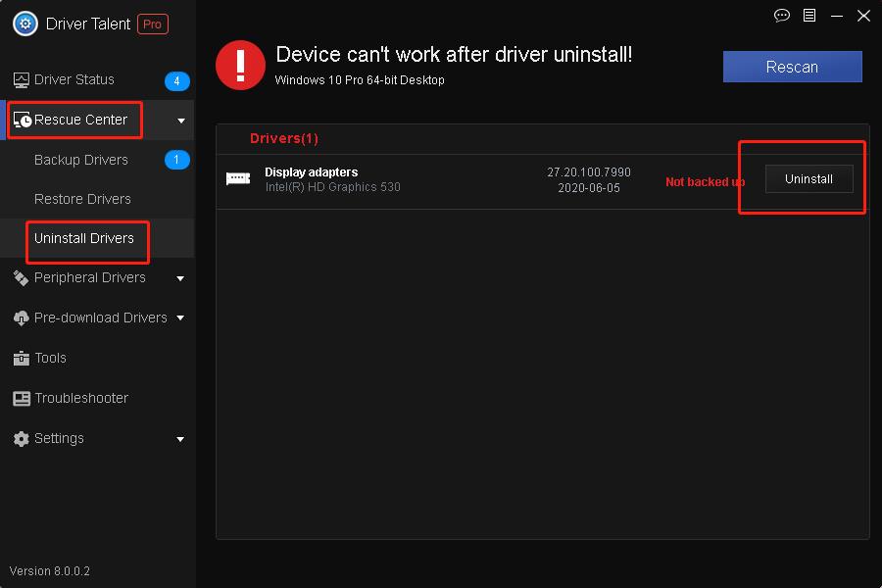Expand the Pre-download Drivers arrow
The image size is (882, 588).
(180, 318)
